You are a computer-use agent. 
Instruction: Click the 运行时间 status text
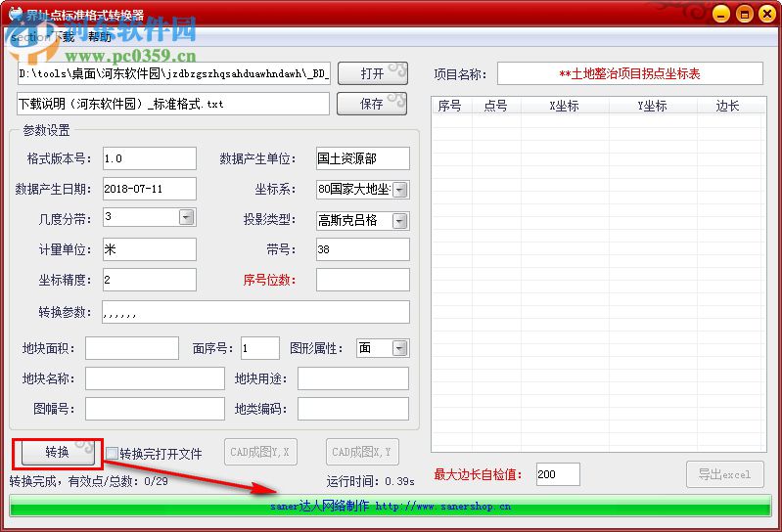click(x=371, y=481)
